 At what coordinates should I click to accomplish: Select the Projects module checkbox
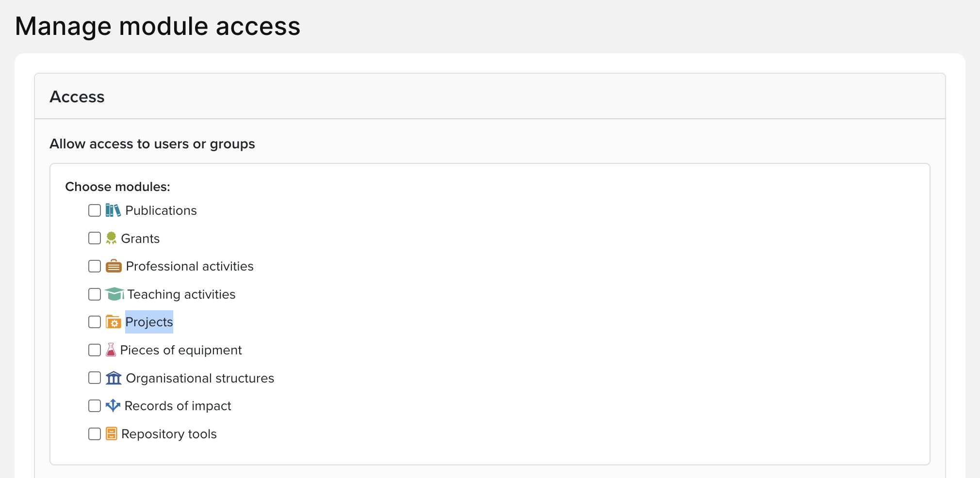[95, 322]
